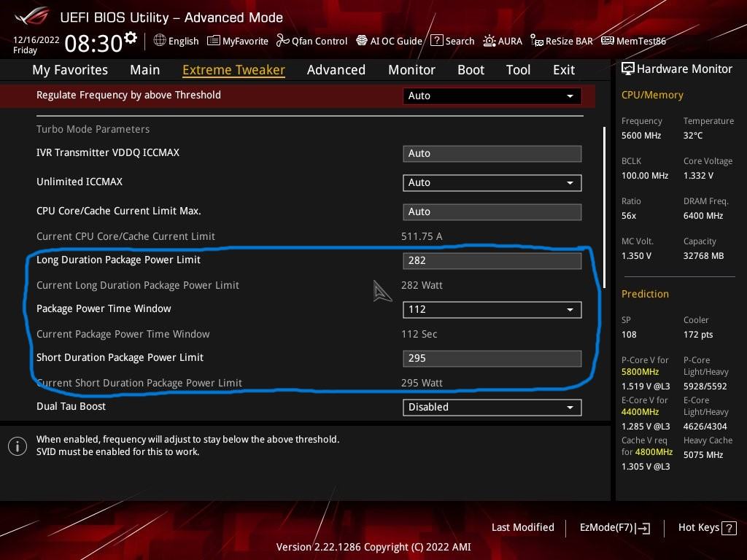The width and height of the screenshot is (747, 560).
Task: Click the AI OC Guide label
Action: click(396, 42)
